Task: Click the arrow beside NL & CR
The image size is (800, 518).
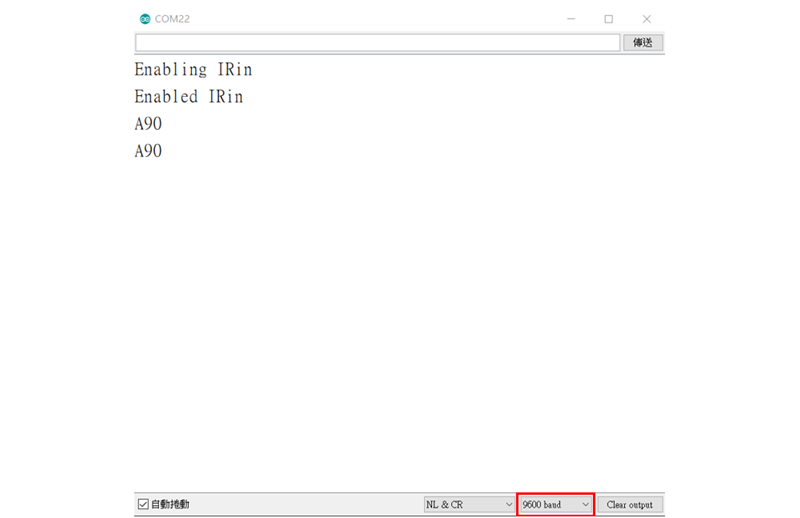Action: [x=508, y=504]
